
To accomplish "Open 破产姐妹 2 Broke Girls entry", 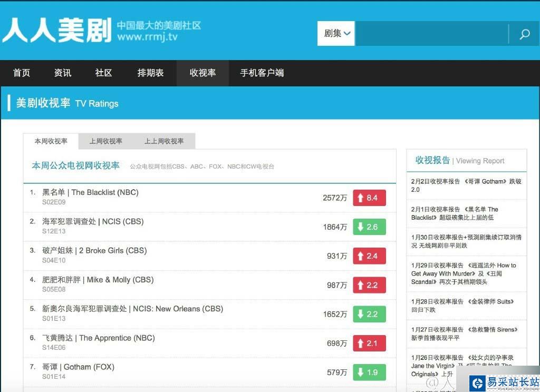I will (94, 251).
